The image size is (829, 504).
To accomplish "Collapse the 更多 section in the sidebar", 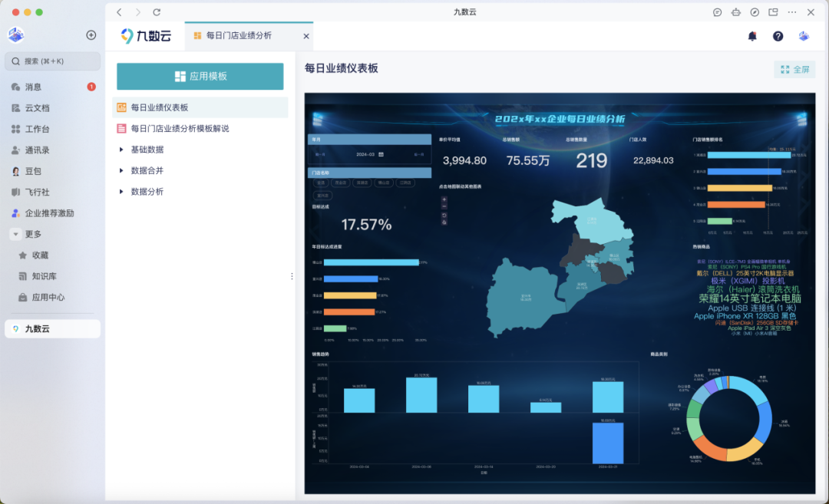I will [x=15, y=234].
